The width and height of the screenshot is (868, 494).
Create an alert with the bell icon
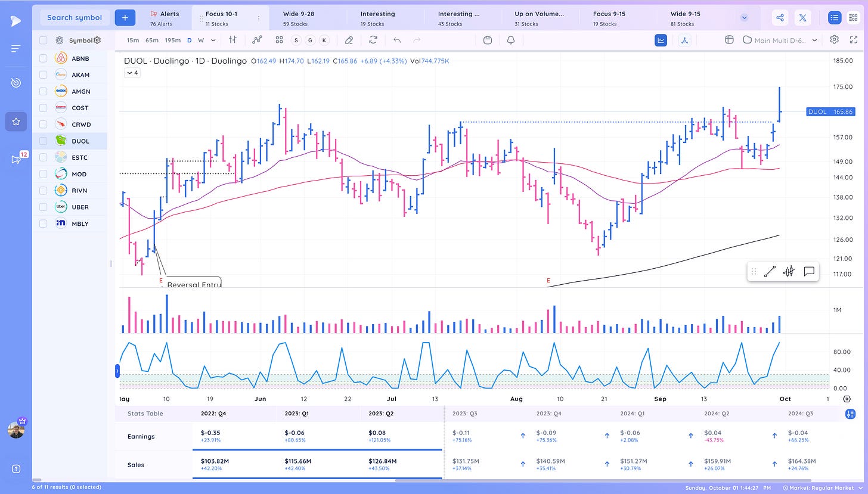(511, 40)
